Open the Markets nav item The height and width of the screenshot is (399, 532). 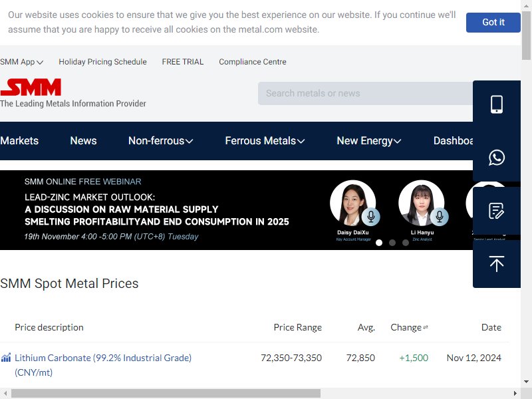point(19,141)
